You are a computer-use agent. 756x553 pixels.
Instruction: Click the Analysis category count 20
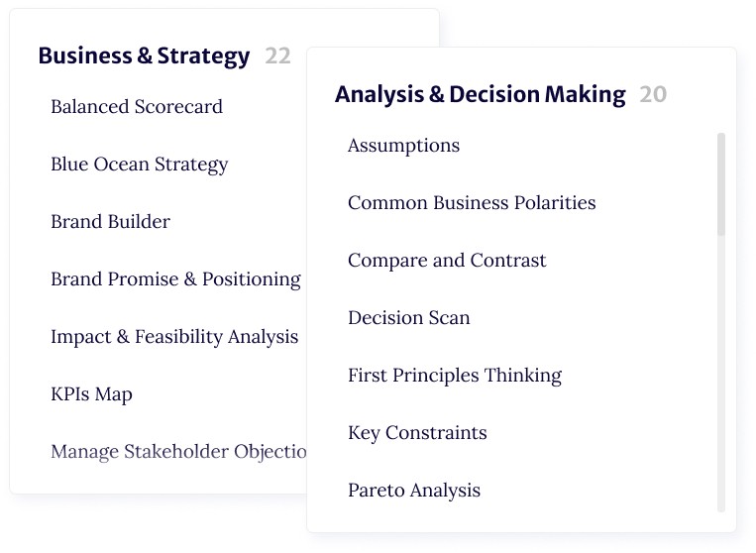coord(653,94)
